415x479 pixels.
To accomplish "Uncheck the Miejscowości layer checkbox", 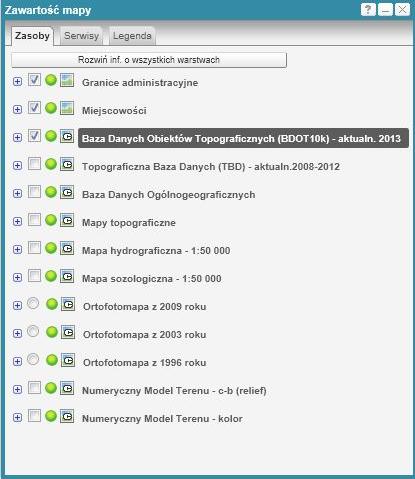I will click(34, 108).
